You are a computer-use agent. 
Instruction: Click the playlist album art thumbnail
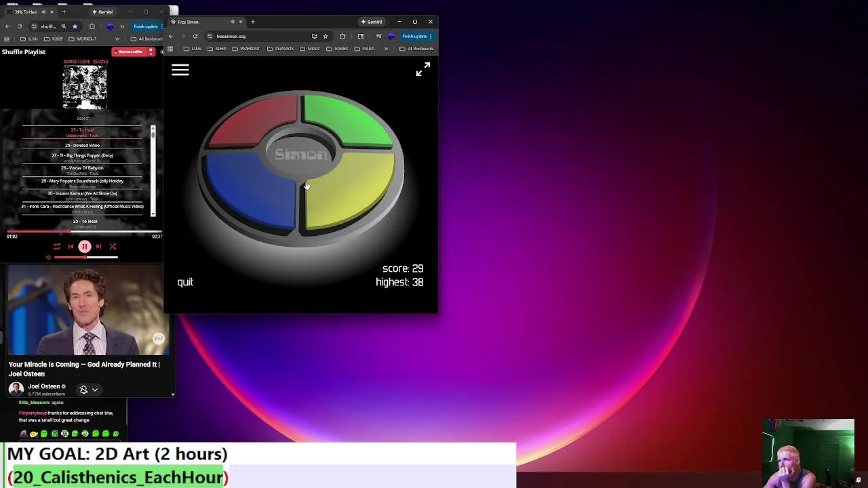point(85,87)
